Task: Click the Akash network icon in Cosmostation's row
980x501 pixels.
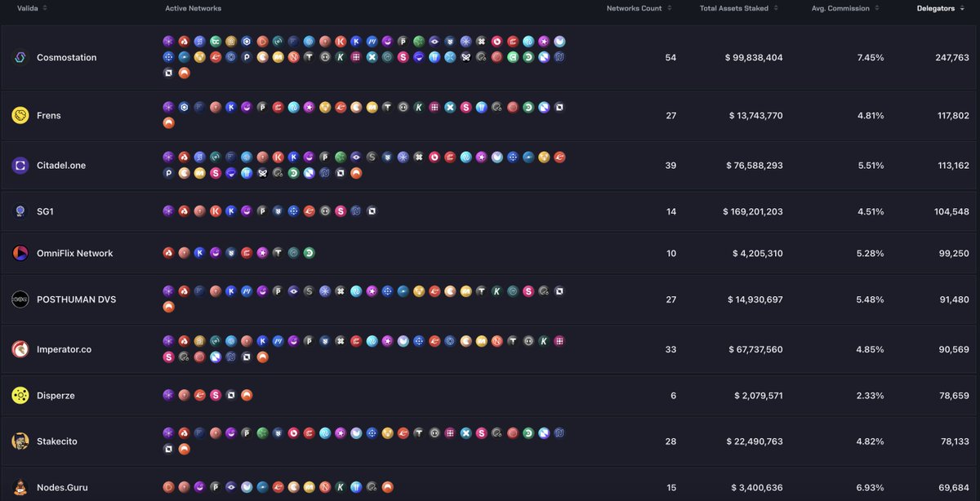Action: coord(183,40)
